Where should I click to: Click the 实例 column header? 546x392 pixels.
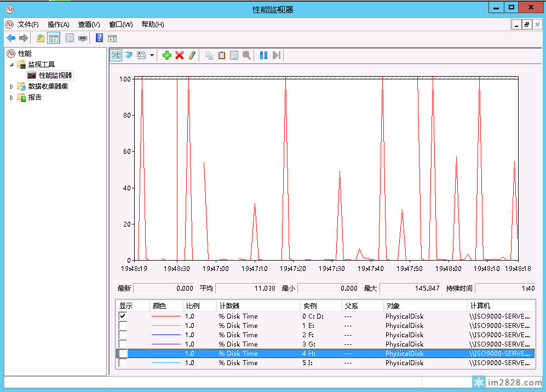(x=310, y=306)
